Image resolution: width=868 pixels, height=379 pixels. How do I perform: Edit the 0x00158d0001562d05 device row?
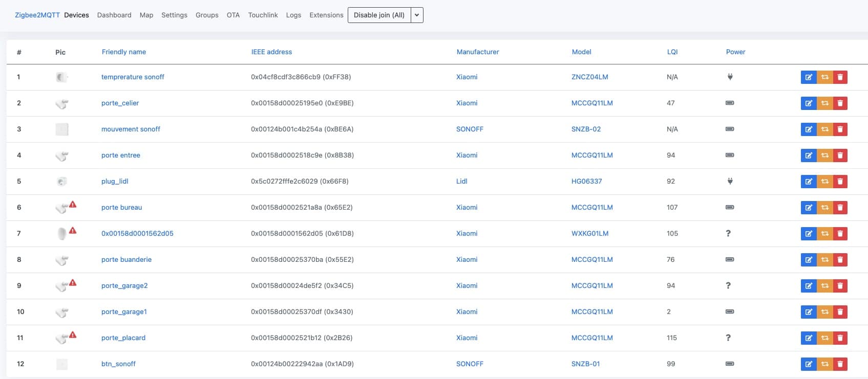click(809, 234)
